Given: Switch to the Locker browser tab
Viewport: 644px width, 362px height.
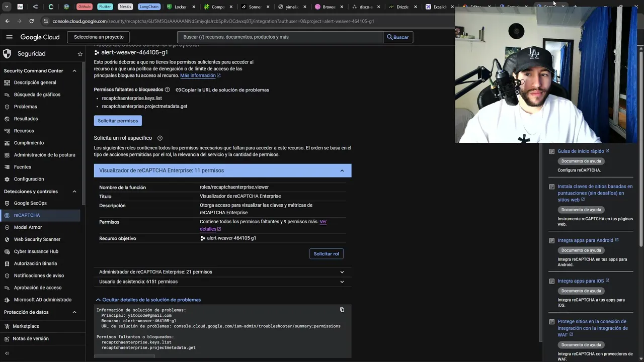Looking at the screenshot, I should (181, 7).
